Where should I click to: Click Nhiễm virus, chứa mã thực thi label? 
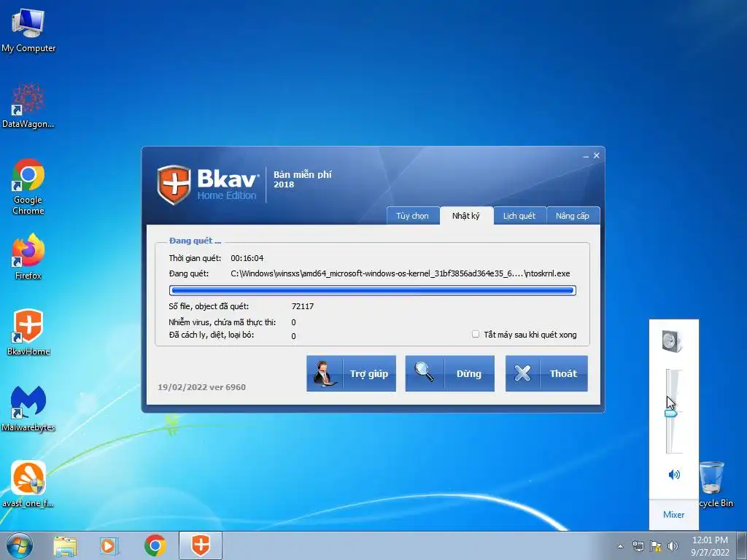coord(222,322)
